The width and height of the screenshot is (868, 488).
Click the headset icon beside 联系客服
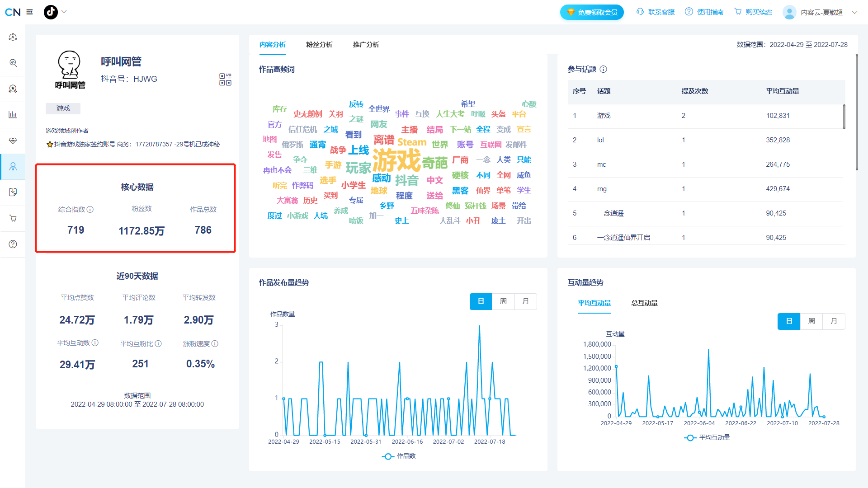[x=640, y=12]
